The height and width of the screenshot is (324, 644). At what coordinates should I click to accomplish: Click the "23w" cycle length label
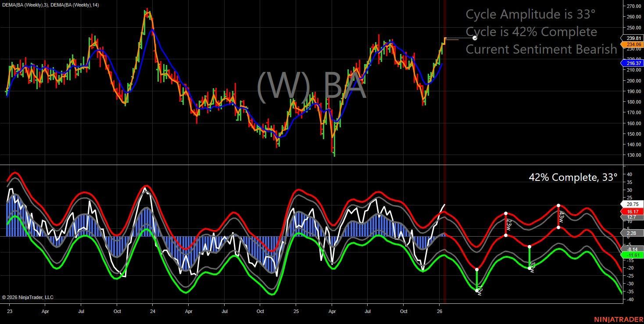pyautogui.click(x=509, y=225)
